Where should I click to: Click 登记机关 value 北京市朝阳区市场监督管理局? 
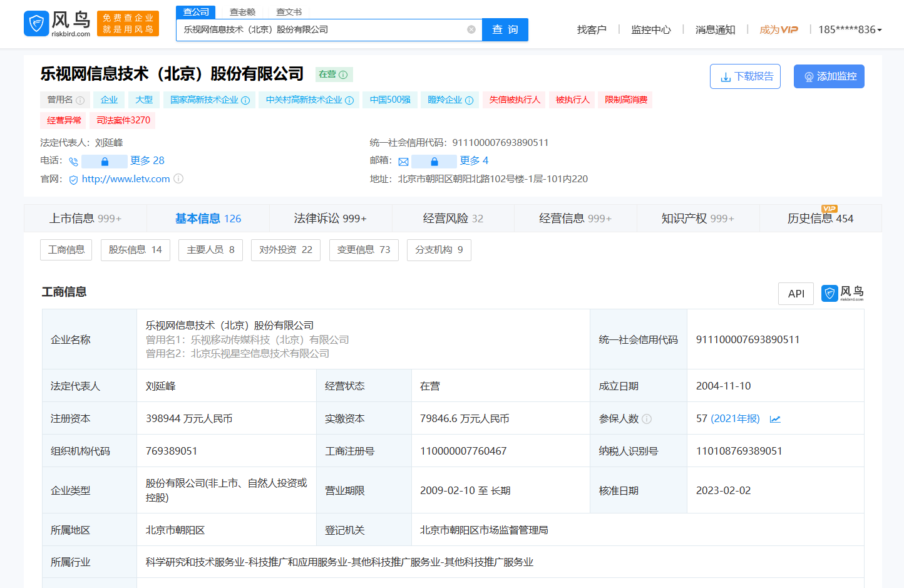coord(484,530)
